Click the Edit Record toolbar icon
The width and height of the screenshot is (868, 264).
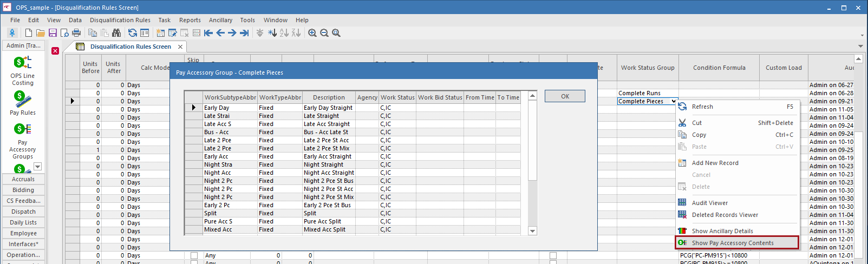tap(173, 33)
